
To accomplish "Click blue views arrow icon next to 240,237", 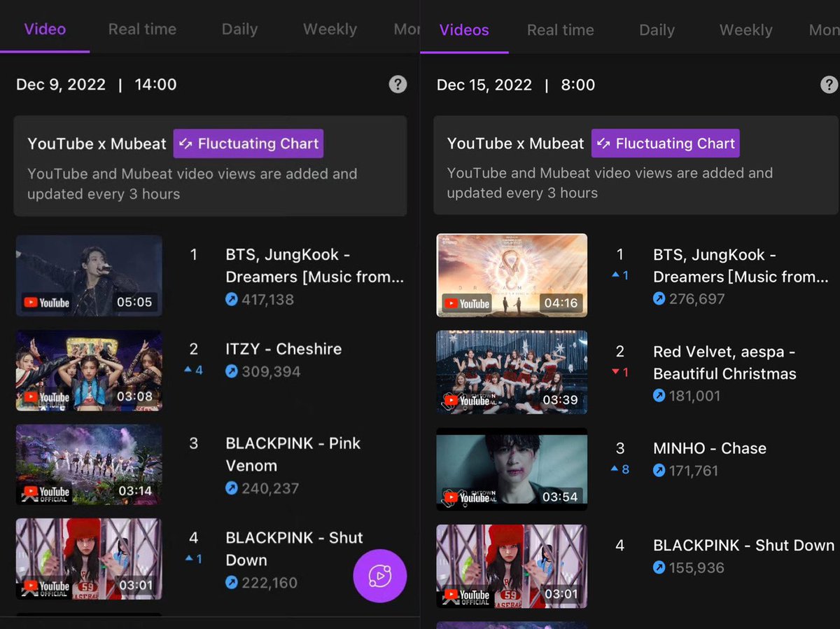I will pos(232,488).
